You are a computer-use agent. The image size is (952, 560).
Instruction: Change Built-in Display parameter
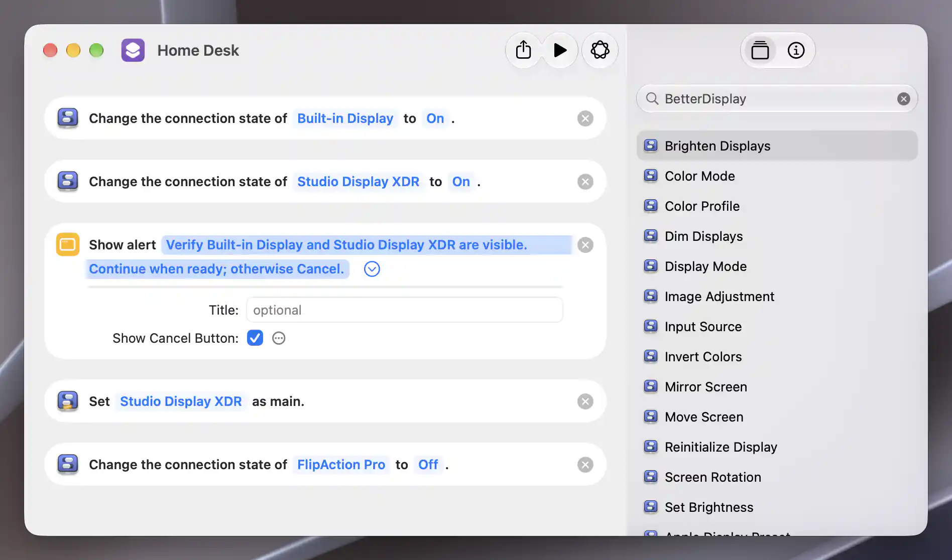(345, 118)
